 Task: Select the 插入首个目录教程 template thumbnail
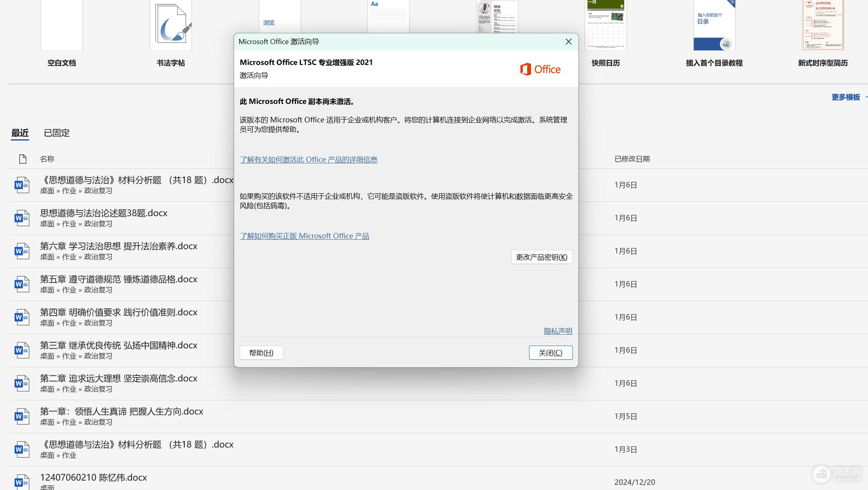click(714, 25)
